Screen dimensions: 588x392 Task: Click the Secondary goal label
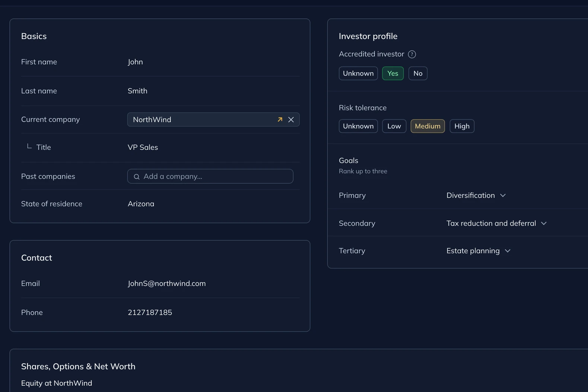pos(357,223)
